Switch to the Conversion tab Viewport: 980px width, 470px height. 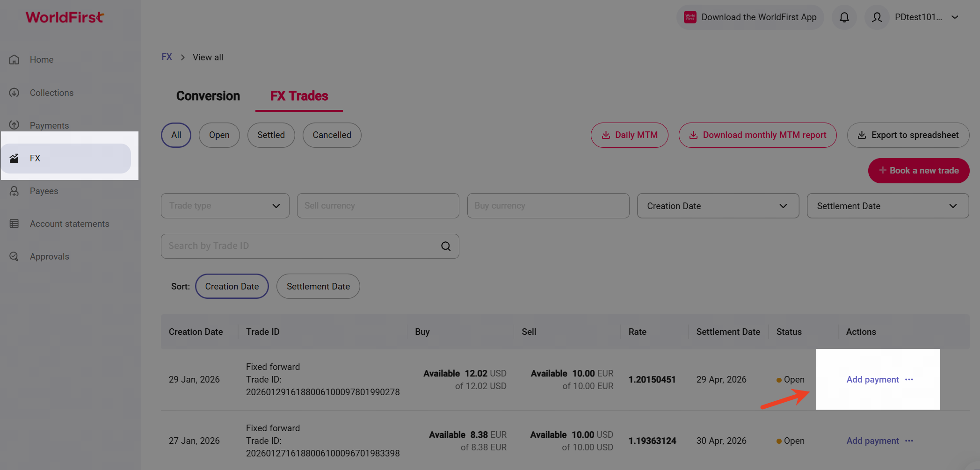pos(208,96)
